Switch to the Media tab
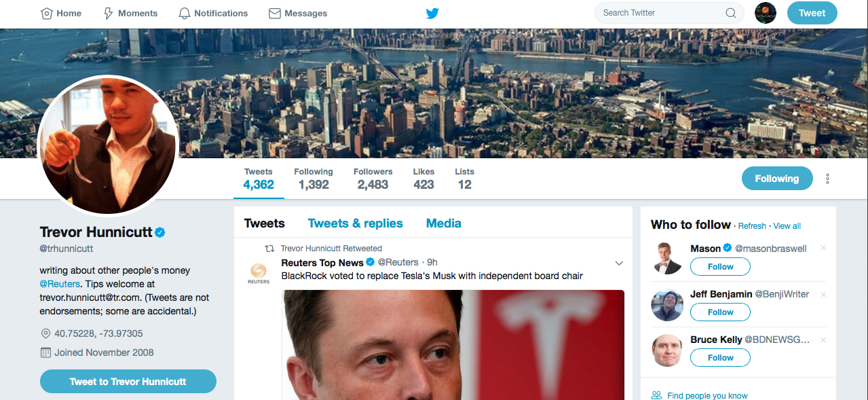 tap(443, 223)
